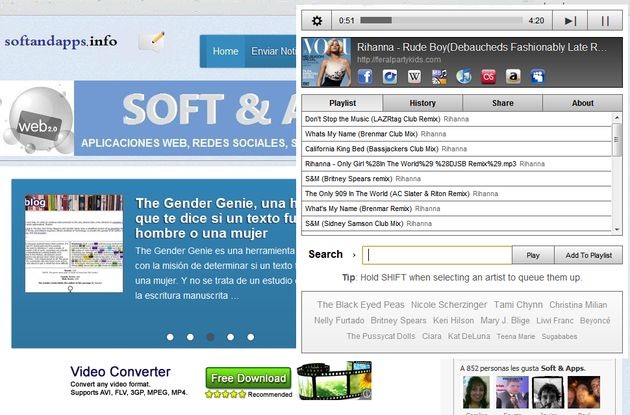Open the Home menu on the website

tap(225, 51)
